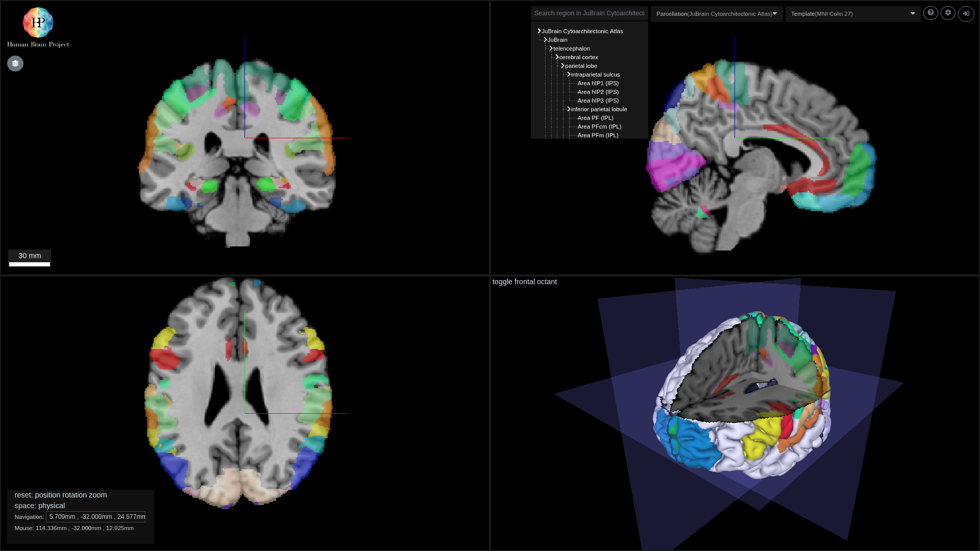Click the layers icon below the logo

[15, 63]
